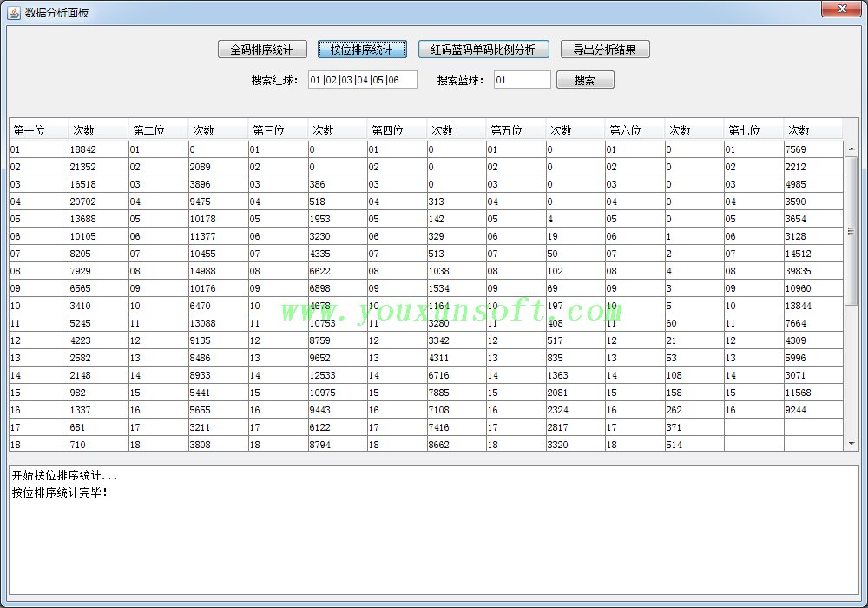Click cell with value 14988

coord(218,271)
